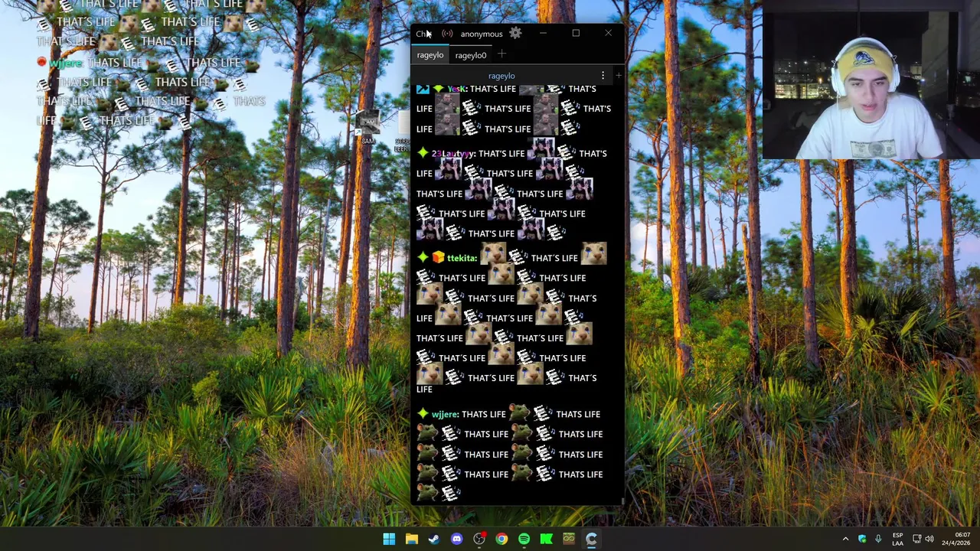Add a new split with plus icon

[x=618, y=76]
